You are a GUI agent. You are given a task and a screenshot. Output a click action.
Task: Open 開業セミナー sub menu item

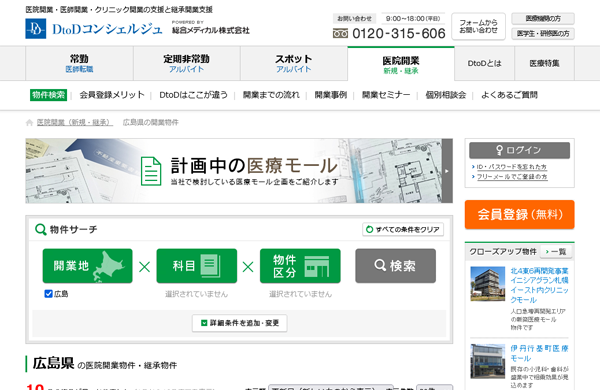click(x=386, y=95)
